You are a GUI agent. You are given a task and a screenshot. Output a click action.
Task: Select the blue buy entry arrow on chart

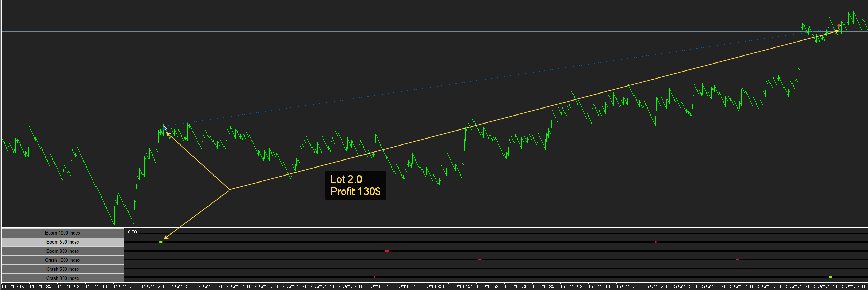pyautogui.click(x=165, y=128)
